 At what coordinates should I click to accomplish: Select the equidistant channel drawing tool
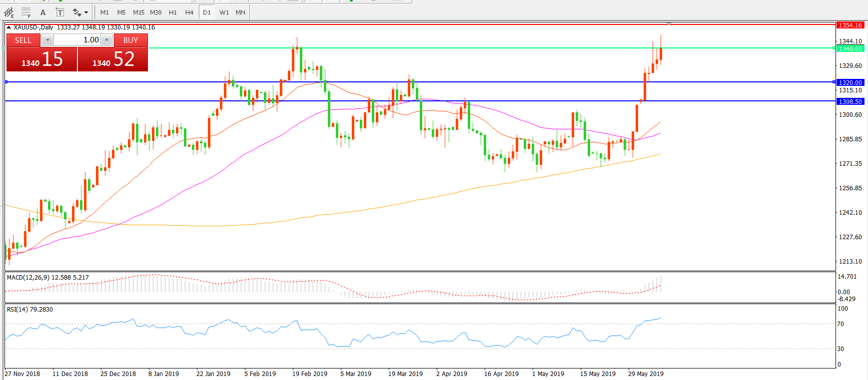click(8, 12)
